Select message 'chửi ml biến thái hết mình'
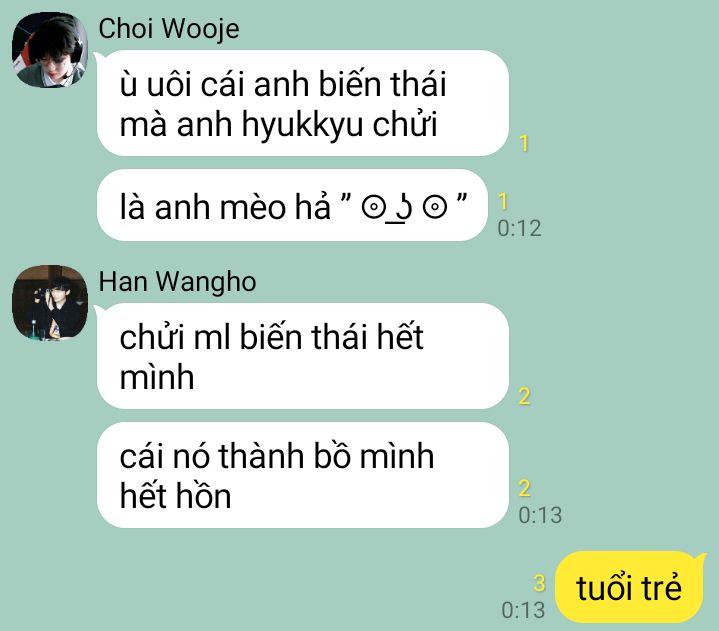 point(303,356)
